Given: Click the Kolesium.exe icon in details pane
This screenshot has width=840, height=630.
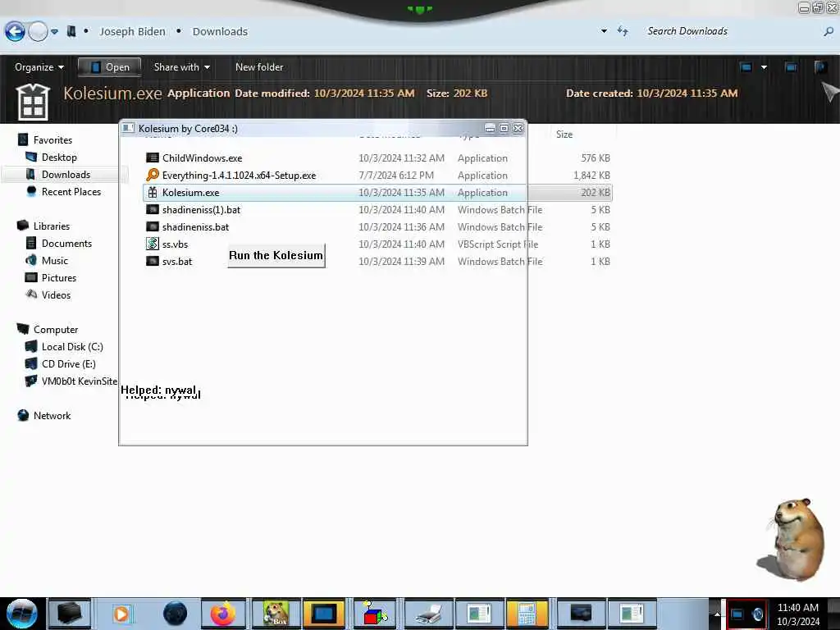Looking at the screenshot, I should coord(33,102).
